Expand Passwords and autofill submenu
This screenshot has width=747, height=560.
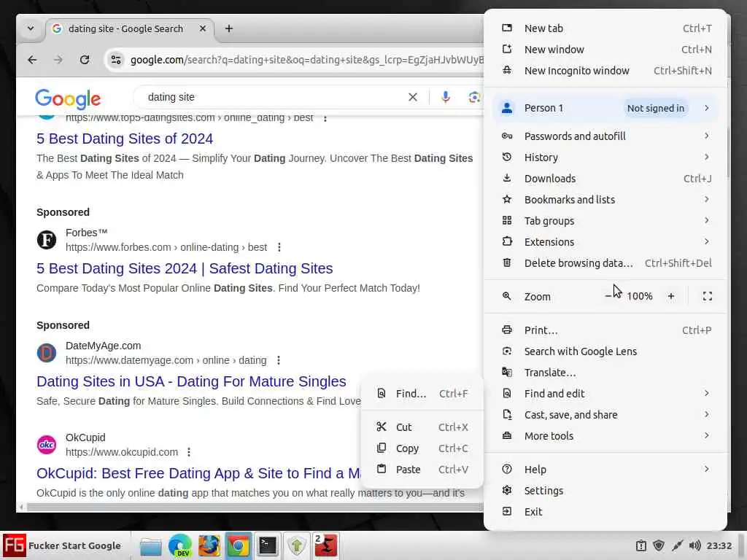coord(606,136)
